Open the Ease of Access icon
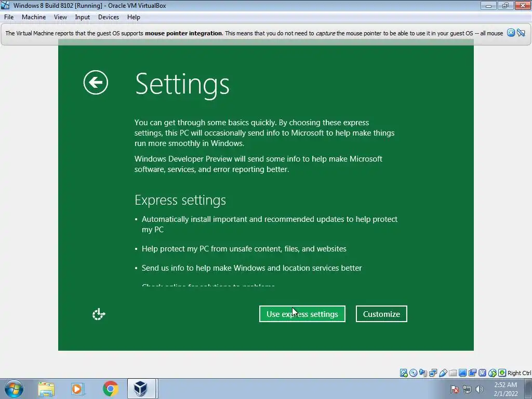The width and height of the screenshot is (532, 399). [x=99, y=314]
